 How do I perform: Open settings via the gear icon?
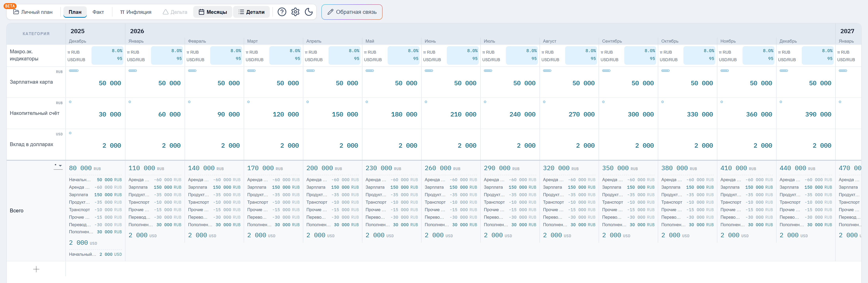coord(295,12)
